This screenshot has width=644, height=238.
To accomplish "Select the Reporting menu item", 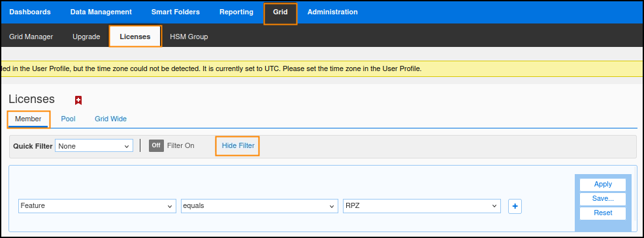I will (236, 12).
